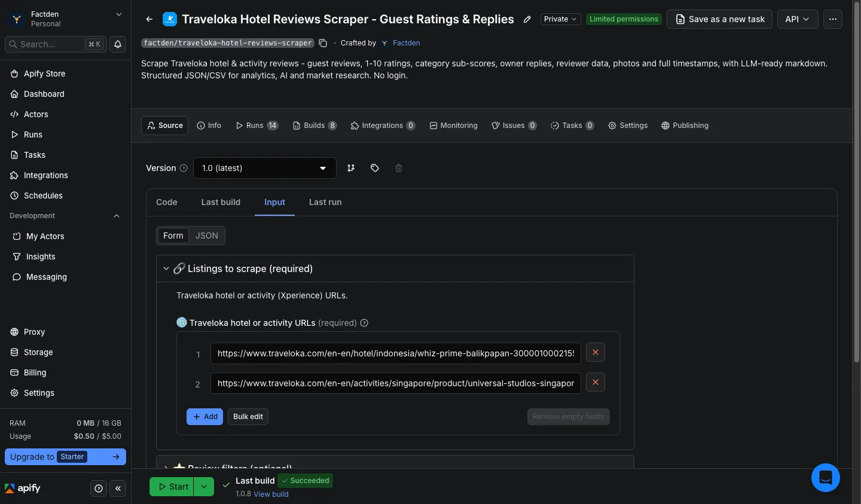Viewport: 861px width, 504px height.
Task: Click Save as a new task
Action: (719, 19)
